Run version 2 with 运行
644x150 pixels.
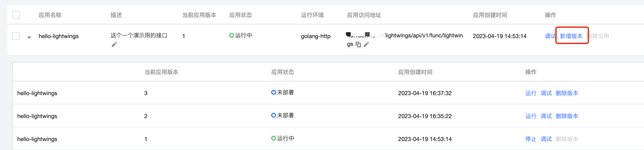tap(531, 116)
